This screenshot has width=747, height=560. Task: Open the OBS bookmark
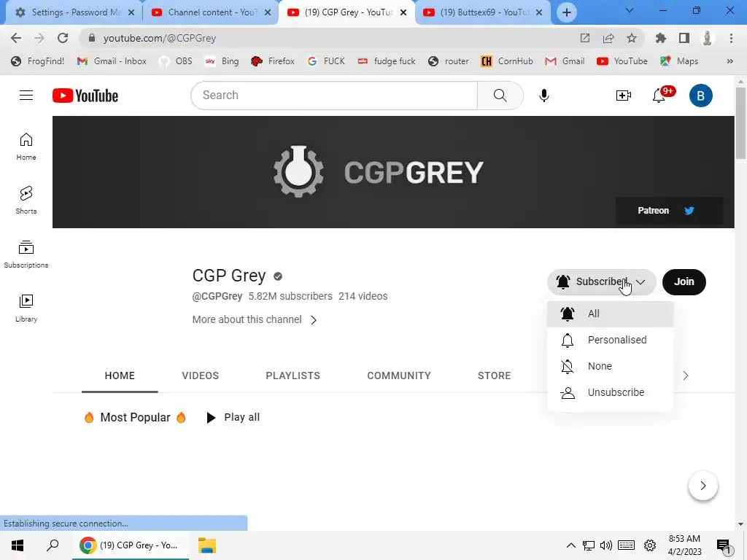point(175,61)
